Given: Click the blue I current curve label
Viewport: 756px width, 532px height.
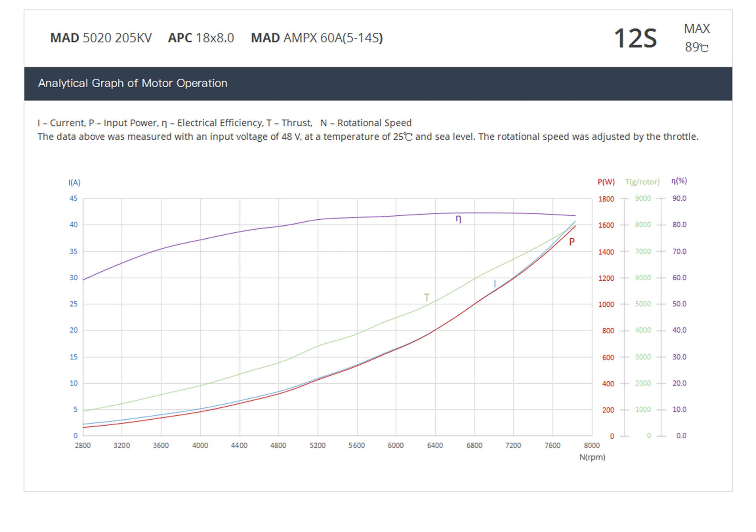Looking at the screenshot, I should pos(494,284).
